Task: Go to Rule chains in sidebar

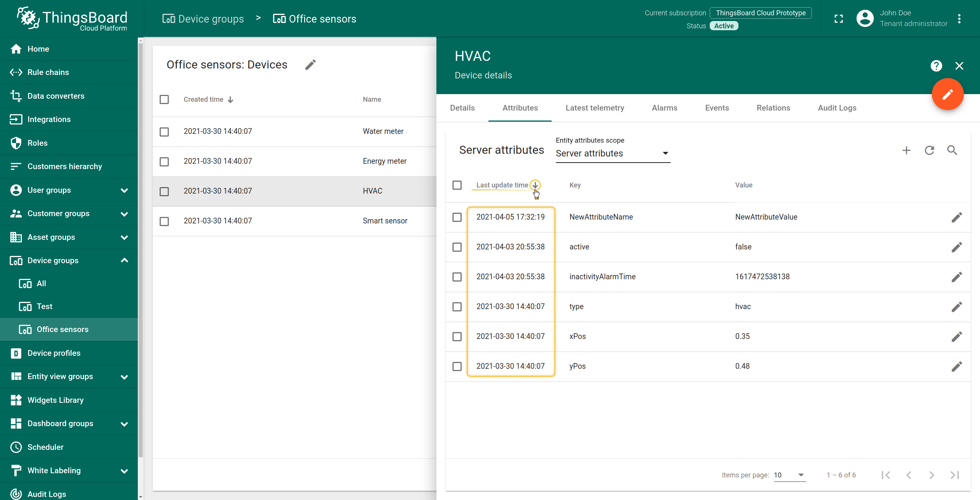Action: (69, 72)
